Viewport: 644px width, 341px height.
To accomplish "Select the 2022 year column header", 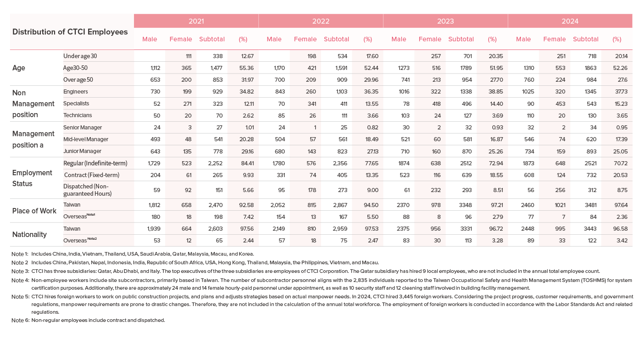I will pos(321,21).
